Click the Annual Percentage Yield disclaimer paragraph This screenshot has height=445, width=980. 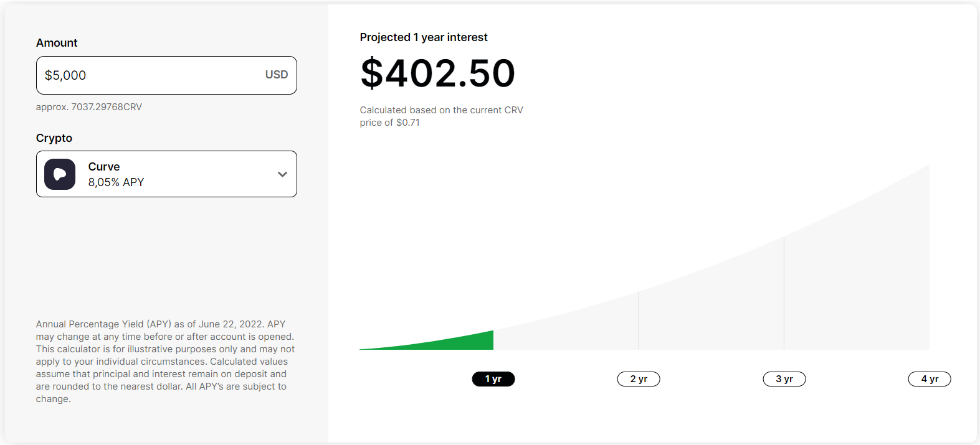(x=165, y=362)
